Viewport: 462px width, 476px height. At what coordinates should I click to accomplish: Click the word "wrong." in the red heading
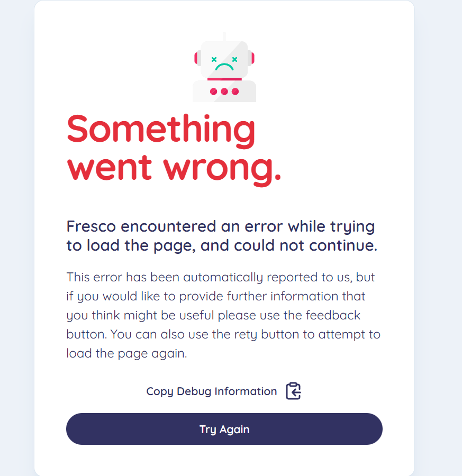222,168
